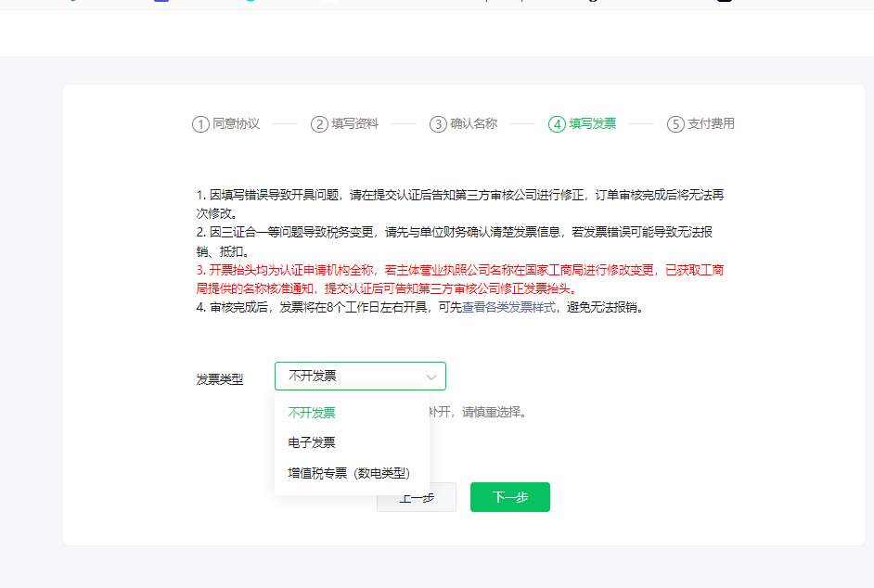Click the step 1 circle icon
Screen dimensions: 874x588
click(x=200, y=124)
